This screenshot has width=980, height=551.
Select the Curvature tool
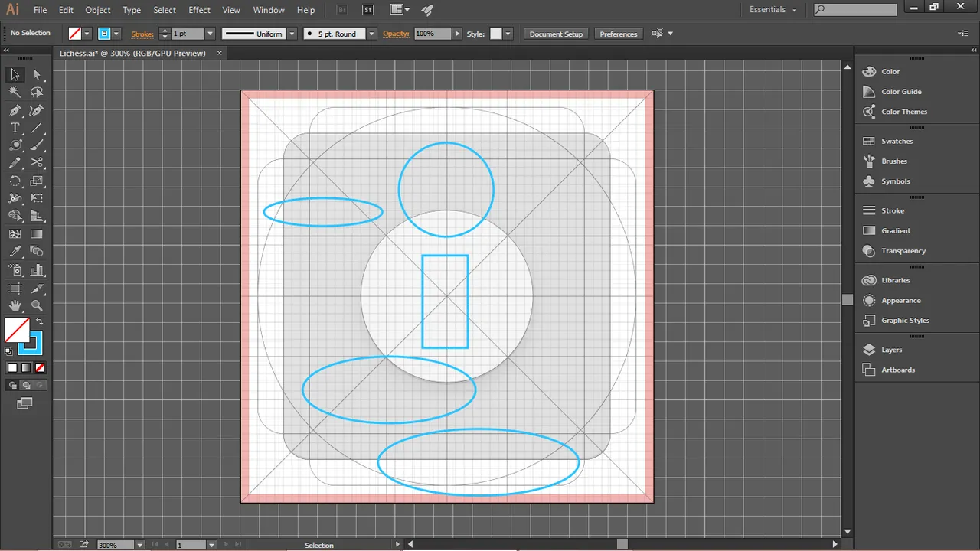pyautogui.click(x=37, y=110)
